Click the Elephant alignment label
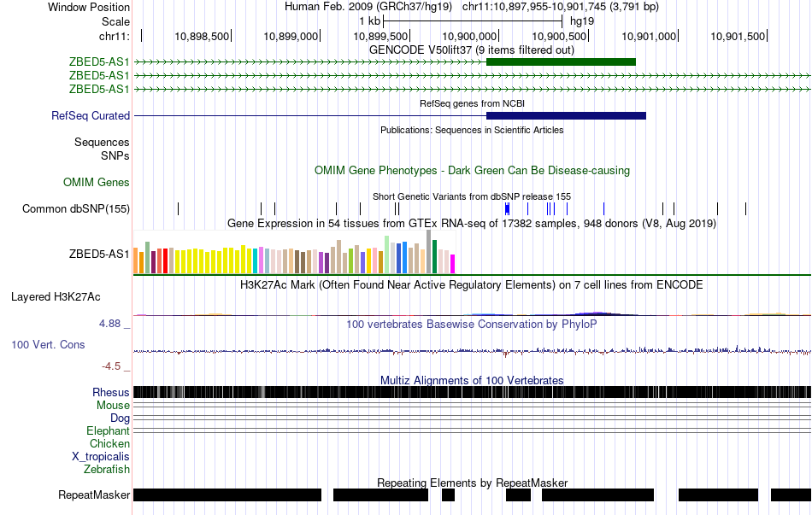Image resolution: width=812 pixels, height=515 pixels. [109, 430]
